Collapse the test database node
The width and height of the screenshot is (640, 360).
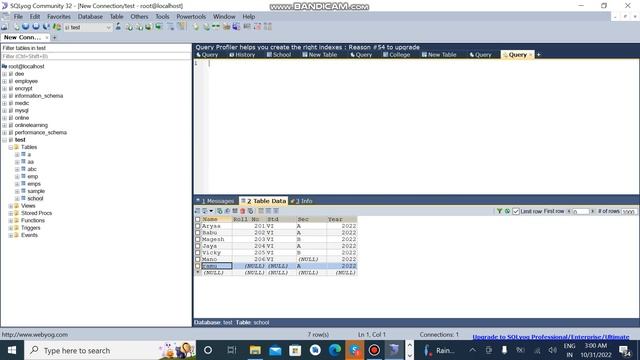pyautogui.click(x=4, y=140)
